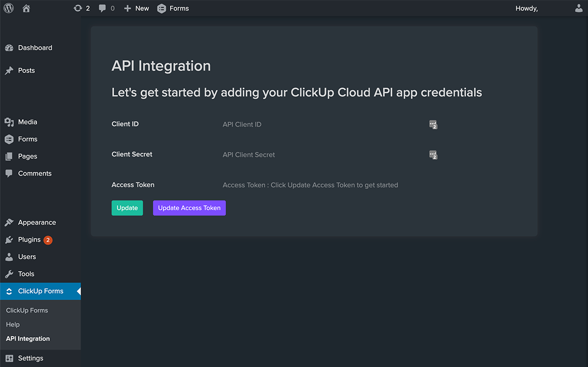Click the updates count 2 in admin bar
This screenshot has width=588, height=367.
pyautogui.click(x=88, y=8)
